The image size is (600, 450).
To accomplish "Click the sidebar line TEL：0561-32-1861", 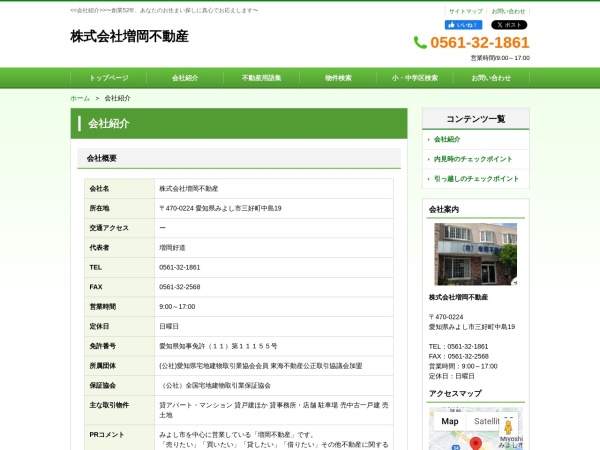I will point(458,346).
